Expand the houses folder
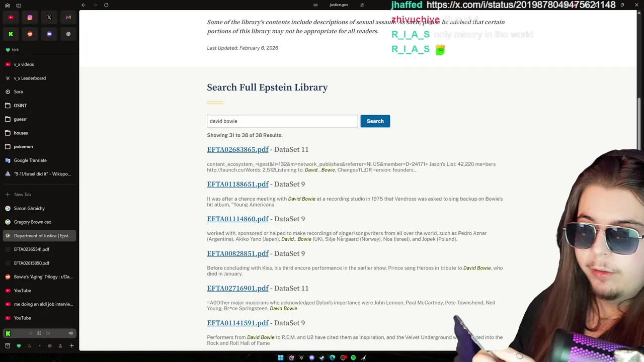This screenshot has width=644, height=362. click(39, 133)
